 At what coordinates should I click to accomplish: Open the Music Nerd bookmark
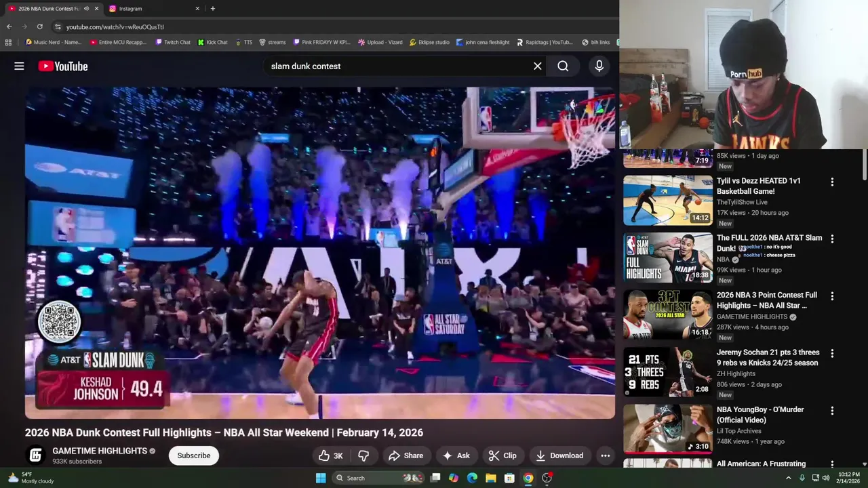coord(53,42)
